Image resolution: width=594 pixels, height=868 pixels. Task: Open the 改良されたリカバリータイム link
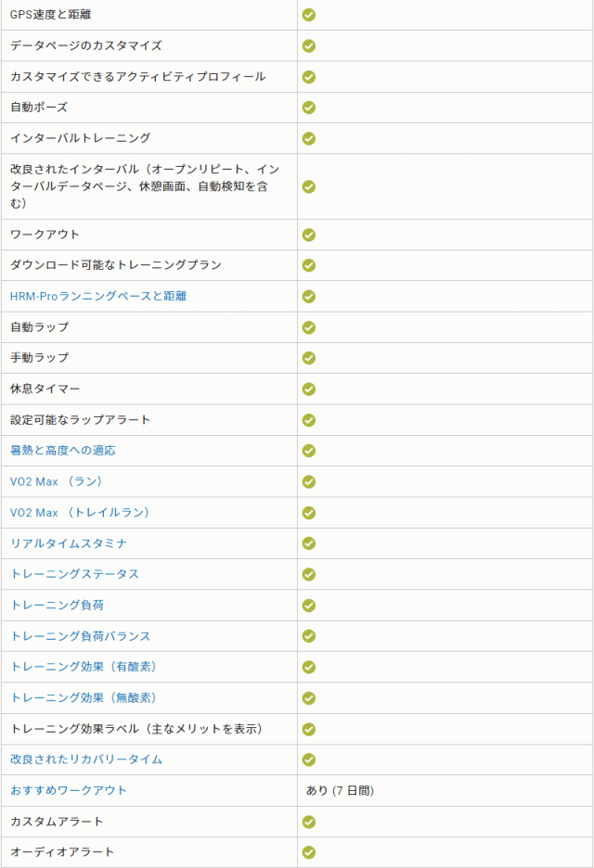point(86,759)
